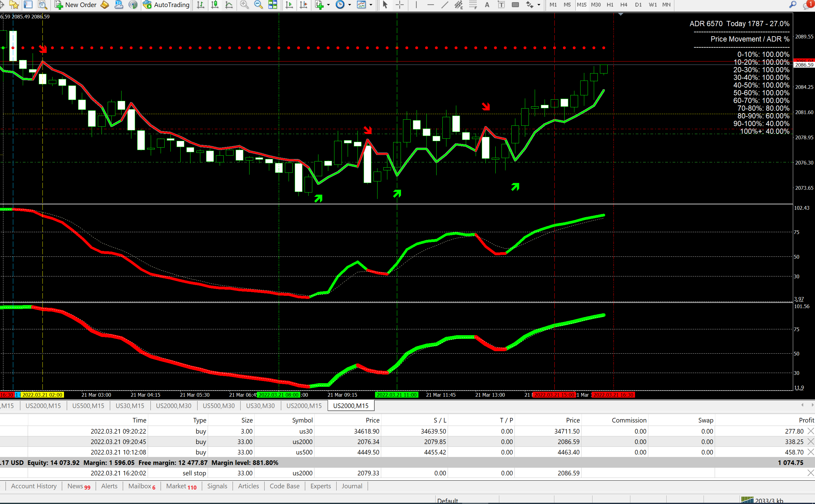This screenshot has width=815, height=504.
Task: Open the search magnifier icon
Action: pos(793,5)
